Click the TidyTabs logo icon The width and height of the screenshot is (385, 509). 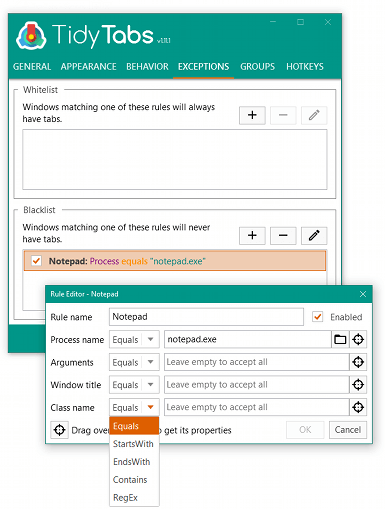pos(31,36)
